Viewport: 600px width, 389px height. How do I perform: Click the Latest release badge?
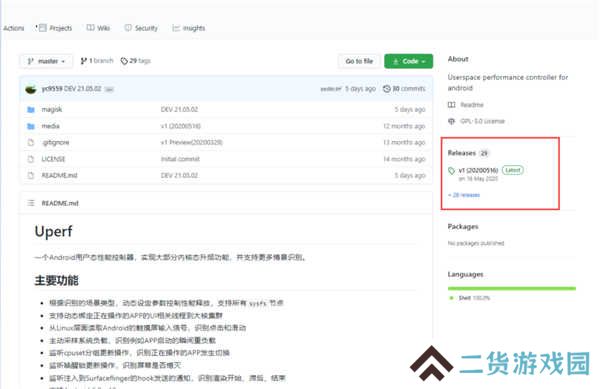(x=512, y=170)
